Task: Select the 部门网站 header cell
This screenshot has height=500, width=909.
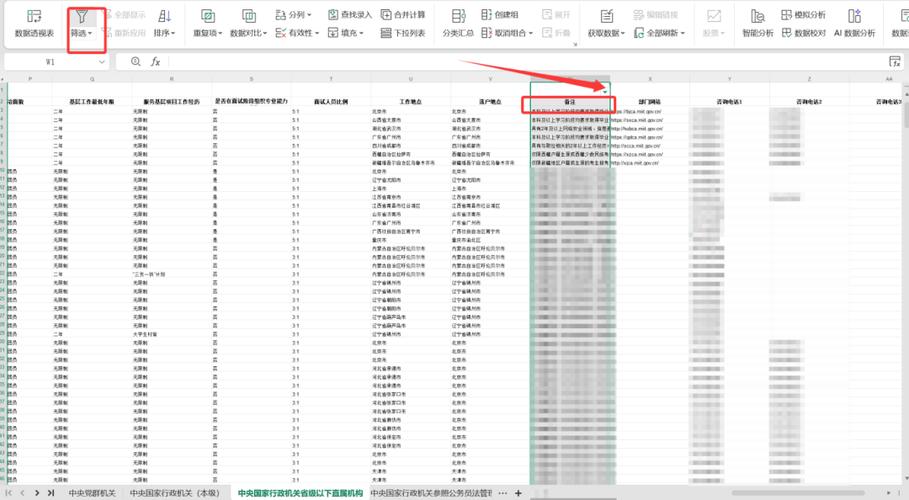Action: pyautogui.click(x=650, y=102)
